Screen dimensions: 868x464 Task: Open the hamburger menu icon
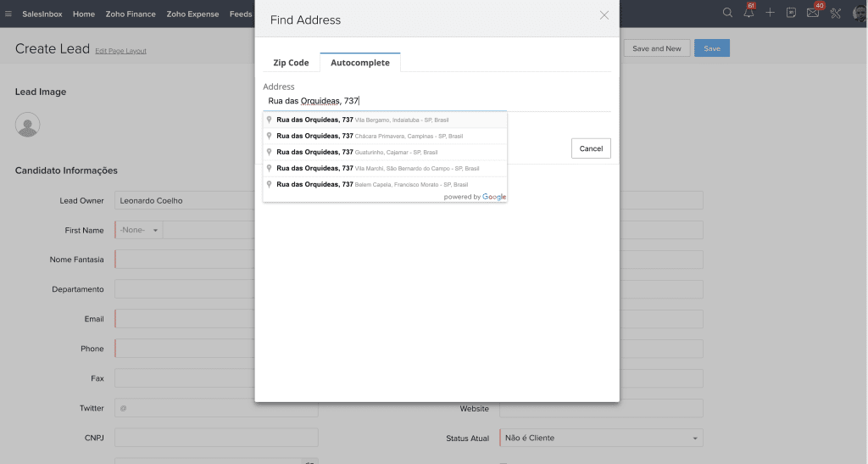pyautogui.click(x=8, y=14)
